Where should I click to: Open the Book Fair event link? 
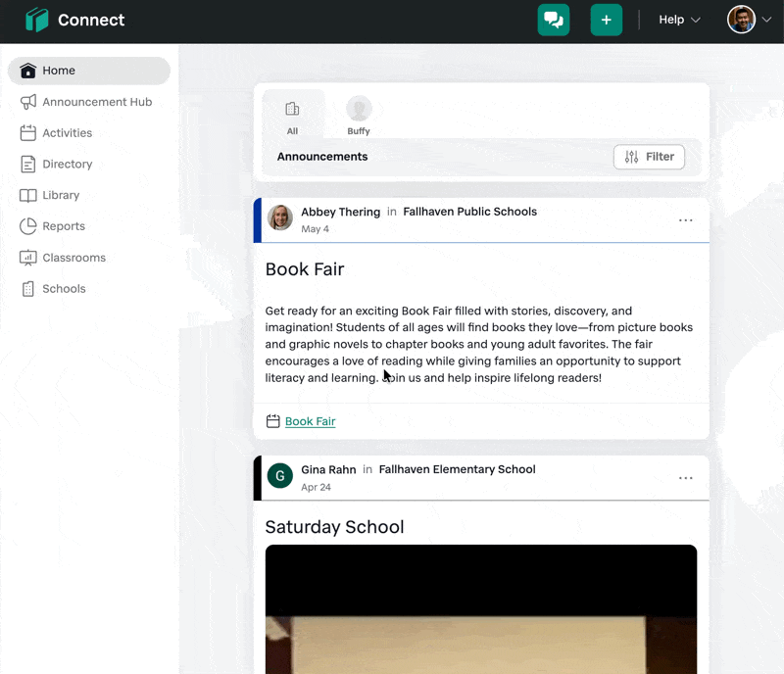click(310, 421)
